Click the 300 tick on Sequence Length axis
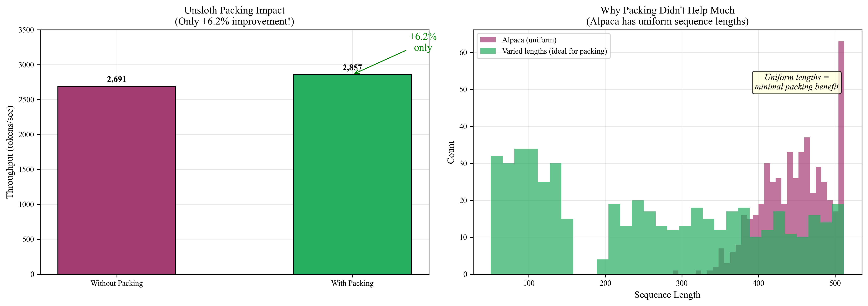 tap(682, 284)
